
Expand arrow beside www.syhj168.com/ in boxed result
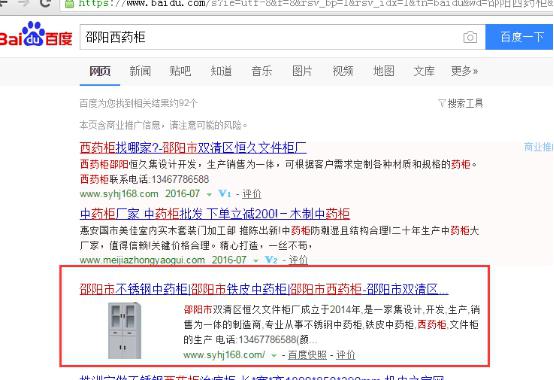tap(273, 355)
